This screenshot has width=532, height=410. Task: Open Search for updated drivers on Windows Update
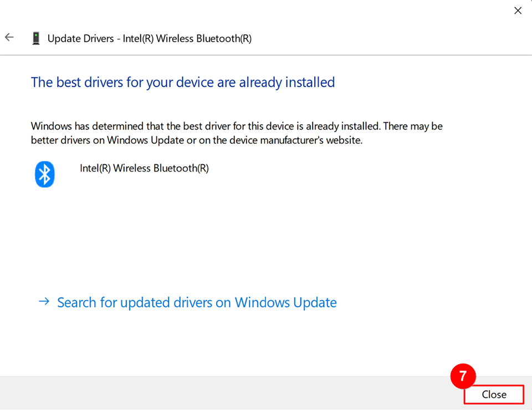(x=197, y=302)
